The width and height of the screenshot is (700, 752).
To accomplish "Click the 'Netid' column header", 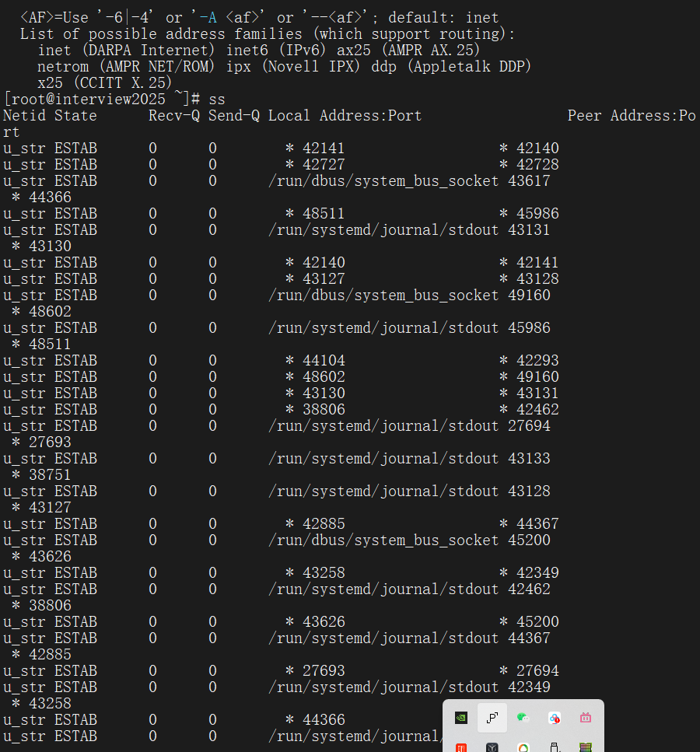I will tap(24, 116).
